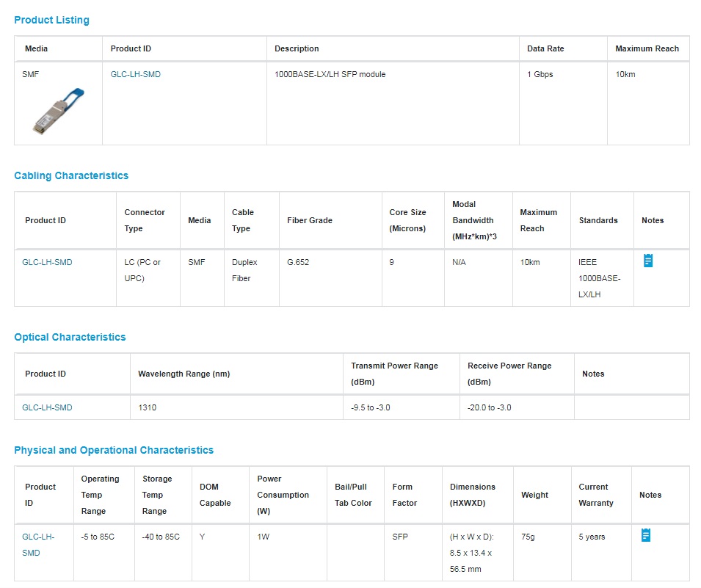Click the Current Warranty column header
This screenshot has height=588, width=701.
595,495
